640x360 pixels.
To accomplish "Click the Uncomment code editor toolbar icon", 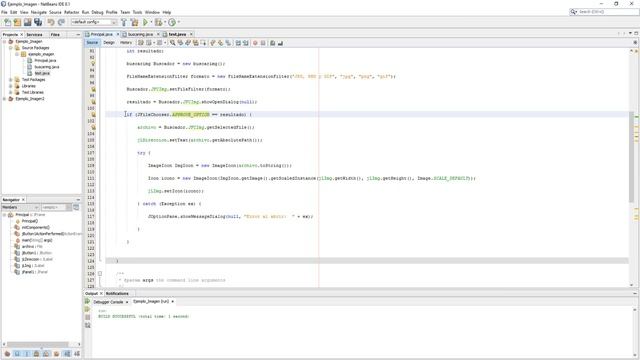I will [x=280, y=43].
